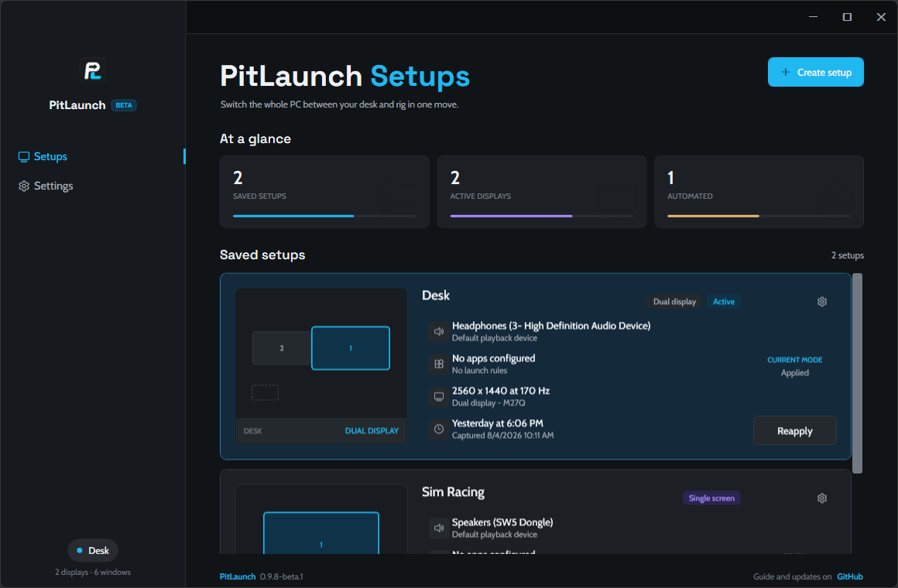Click the Single screen badge on Sim Racing

click(x=711, y=498)
